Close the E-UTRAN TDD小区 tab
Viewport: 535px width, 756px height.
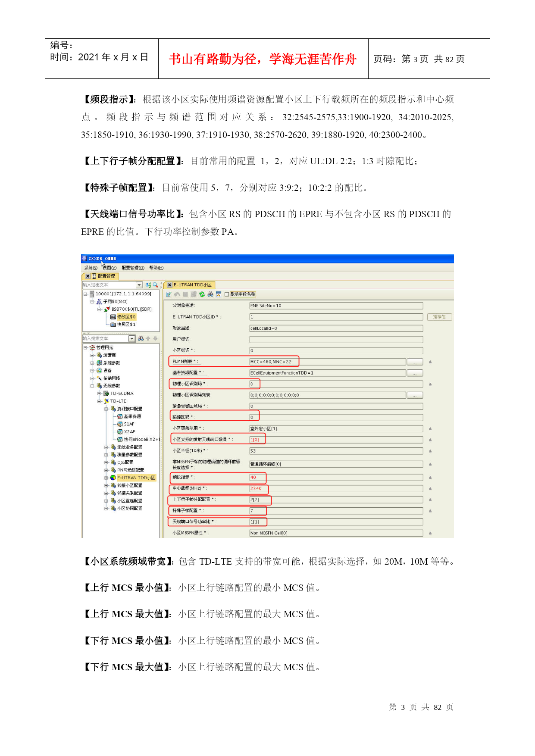169,285
